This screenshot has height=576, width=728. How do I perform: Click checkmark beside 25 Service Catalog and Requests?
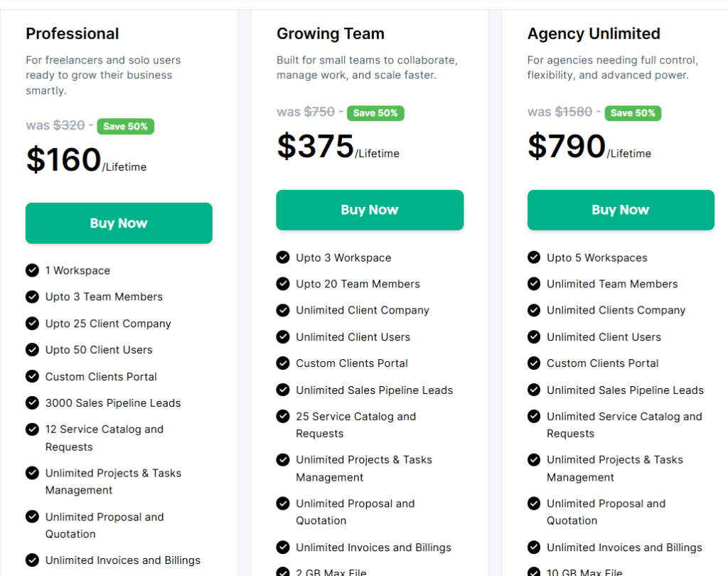[x=283, y=417]
